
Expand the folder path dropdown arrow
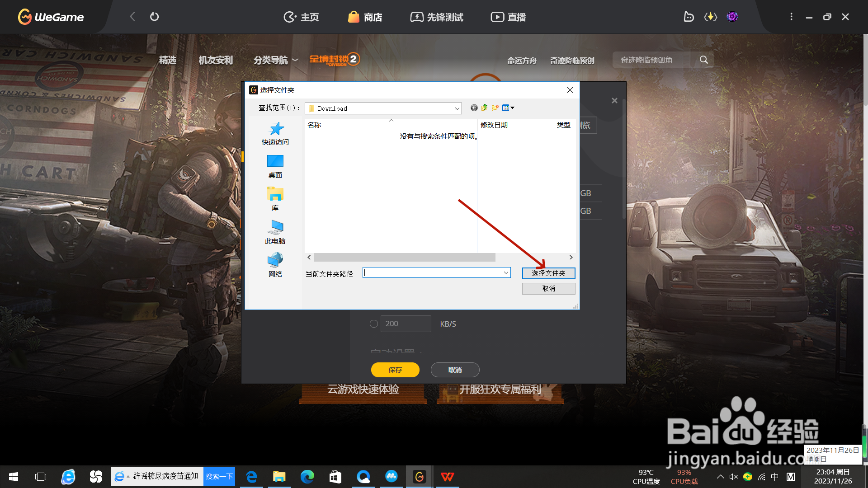(506, 272)
